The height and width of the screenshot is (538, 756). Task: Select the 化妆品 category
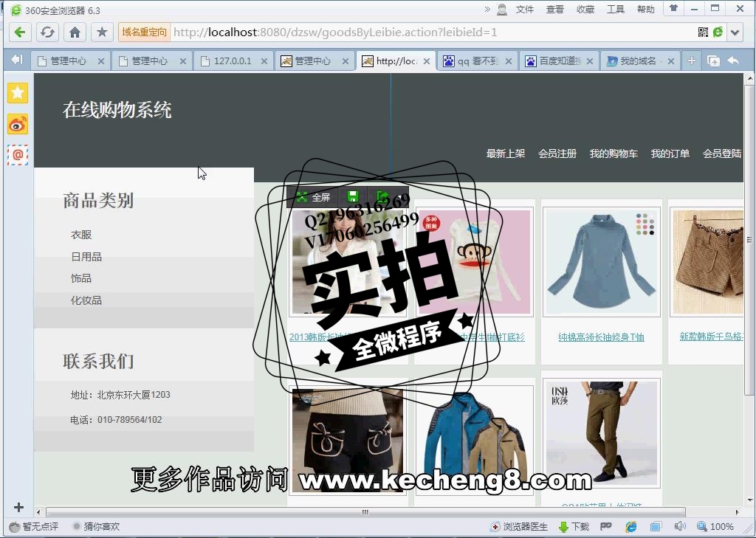[x=86, y=300]
